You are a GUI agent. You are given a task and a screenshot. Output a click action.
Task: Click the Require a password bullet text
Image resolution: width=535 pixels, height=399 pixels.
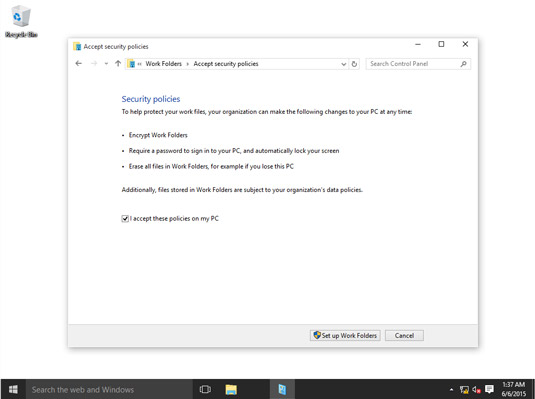(234, 151)
